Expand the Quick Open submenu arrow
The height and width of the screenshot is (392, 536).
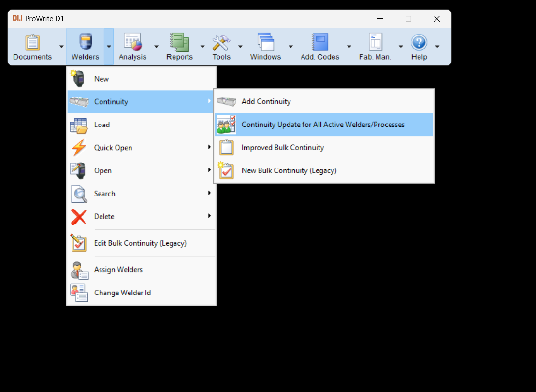click(x=210, y=147)
